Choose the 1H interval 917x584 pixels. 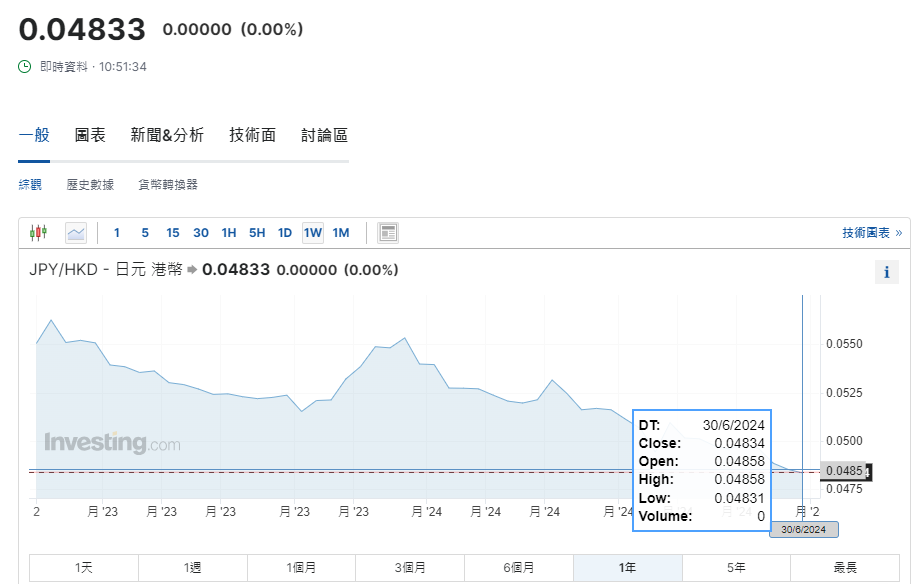[x=229, y=233]
